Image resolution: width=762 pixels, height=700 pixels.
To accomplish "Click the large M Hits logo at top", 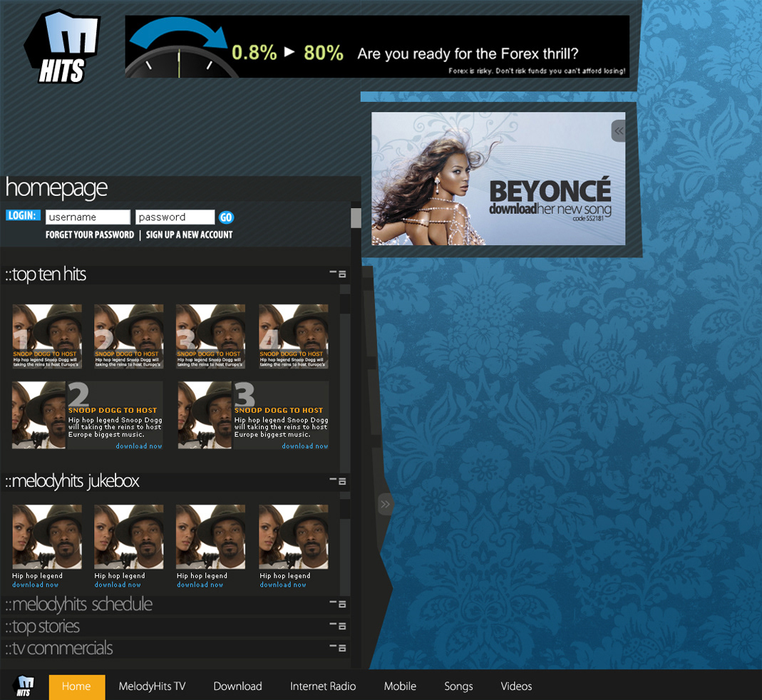I will [62, 47].
